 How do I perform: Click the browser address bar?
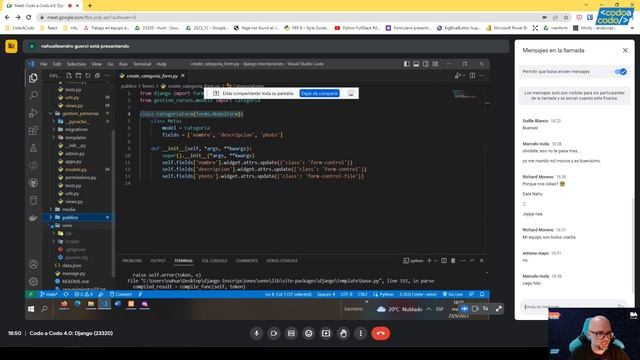coord(290,18)
